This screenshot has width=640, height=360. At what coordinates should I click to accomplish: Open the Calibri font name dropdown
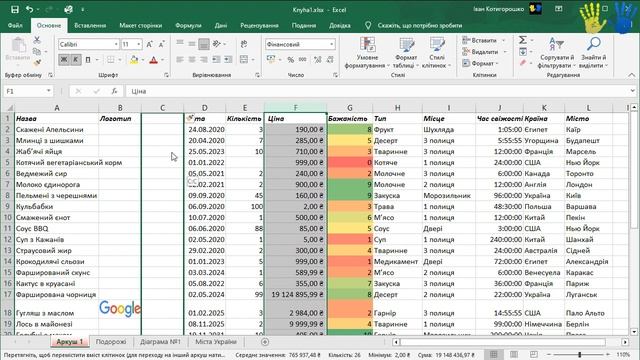(x=116, y=44)
